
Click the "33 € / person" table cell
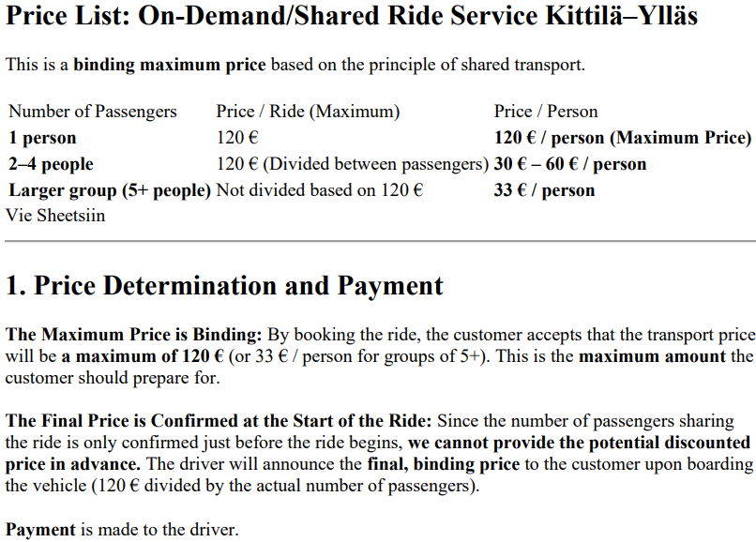coord(545,190)
